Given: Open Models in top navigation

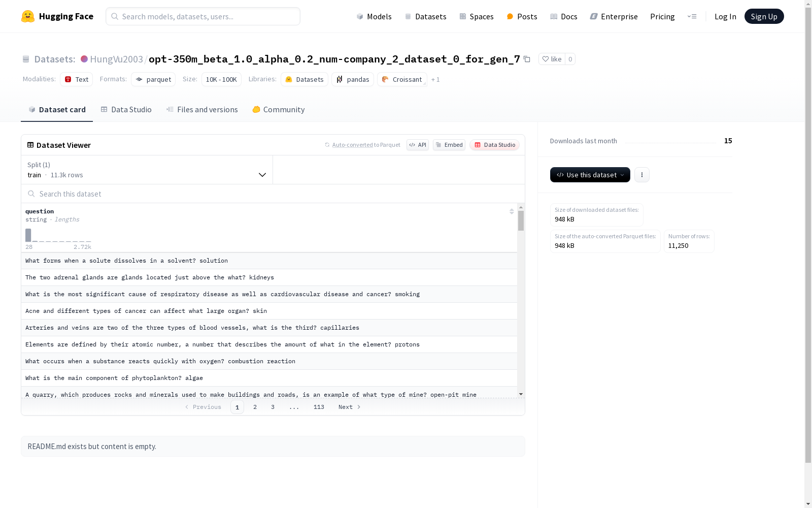Looking at the screenshot, I should click(x=374, y=16).
